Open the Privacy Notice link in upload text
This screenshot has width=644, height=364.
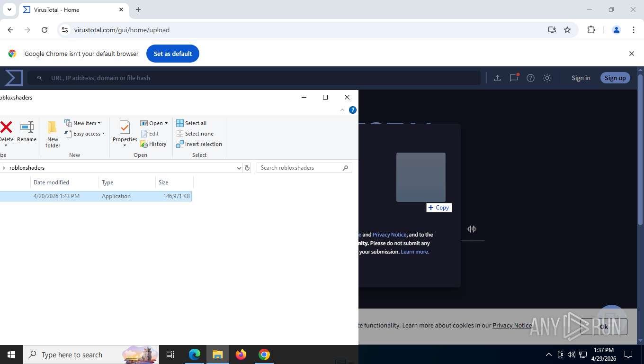(389, 235)
